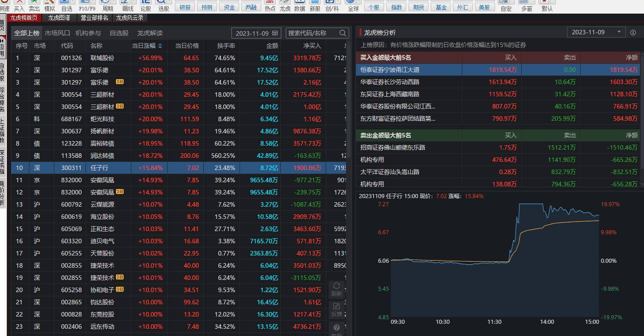Switch to 龙虎风云录 tab

pyautogui.click(x=130, y=18)
